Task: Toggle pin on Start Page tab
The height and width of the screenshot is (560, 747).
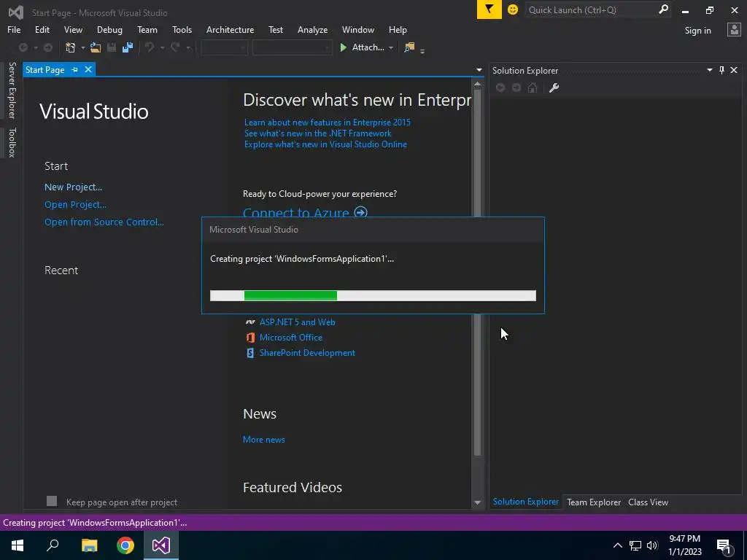Action: (x=75, y=69)
